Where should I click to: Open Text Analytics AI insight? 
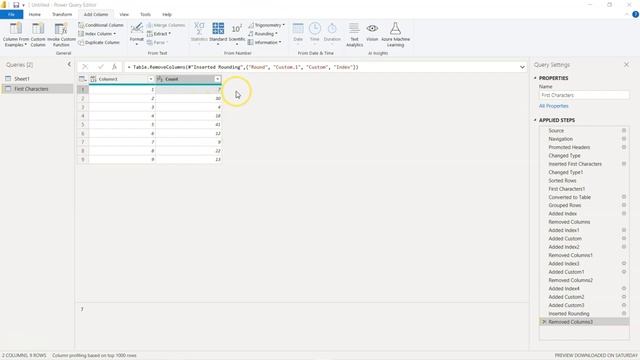(354, 34)
